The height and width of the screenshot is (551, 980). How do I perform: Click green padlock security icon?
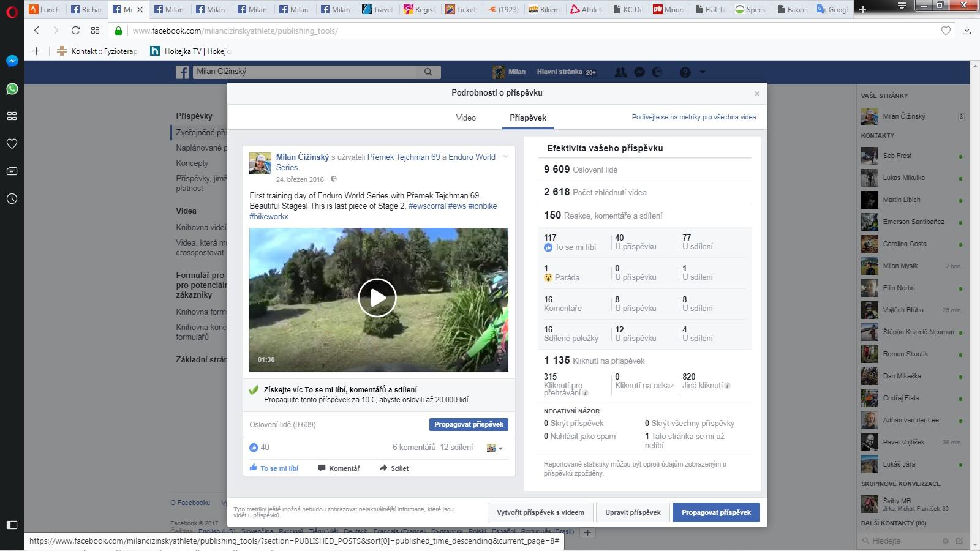(x=119, y=30)
